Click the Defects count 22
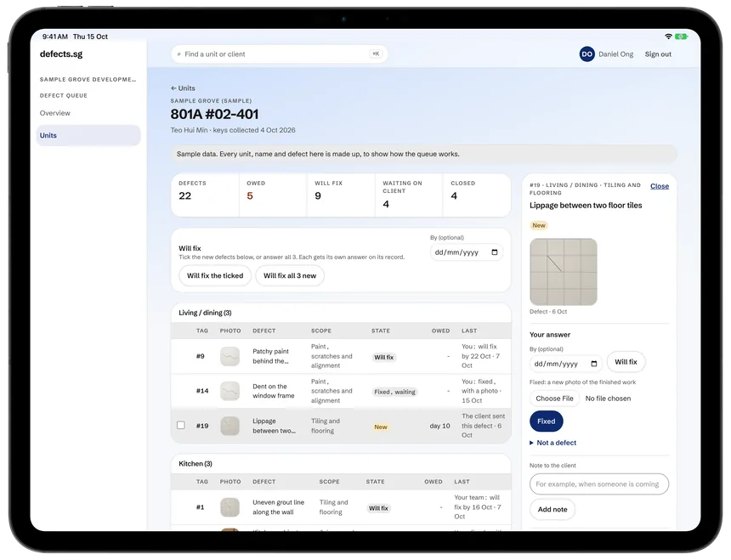The height and width of the screenshot is (560, 731). [x=185, y=196]
